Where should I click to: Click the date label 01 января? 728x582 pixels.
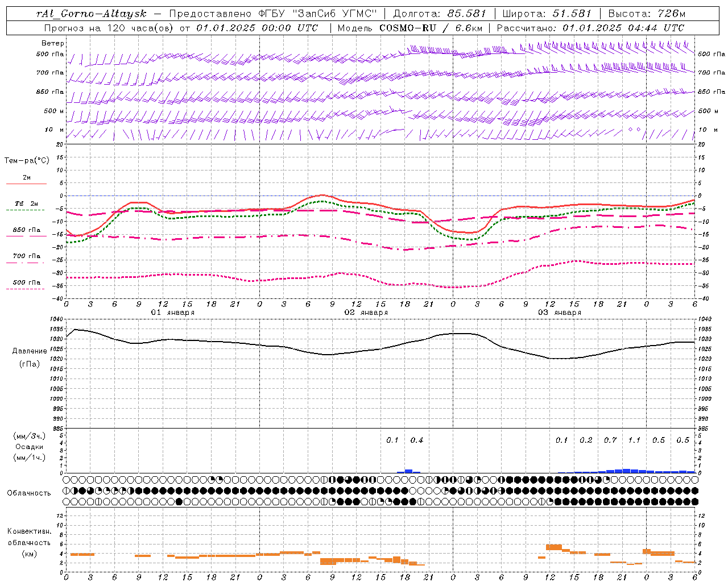[172, 313]
